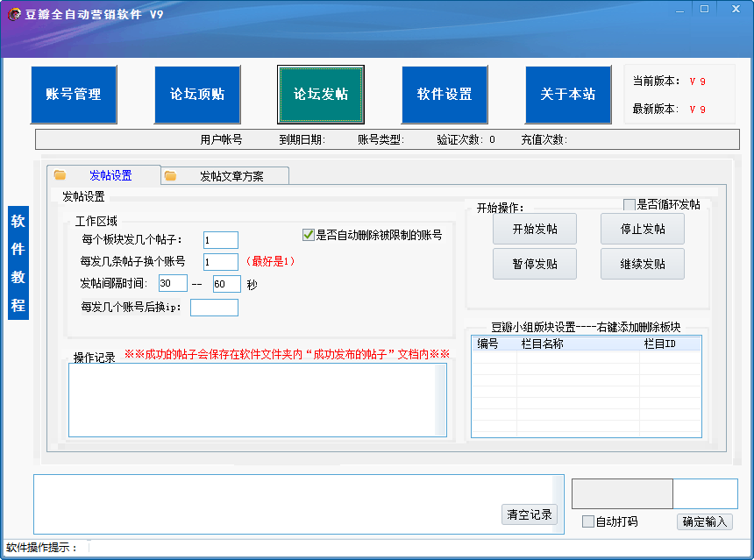Enable the 自动打码 checkbox
This screenshot has width=754, height=560.
click(x=588, y=521)
